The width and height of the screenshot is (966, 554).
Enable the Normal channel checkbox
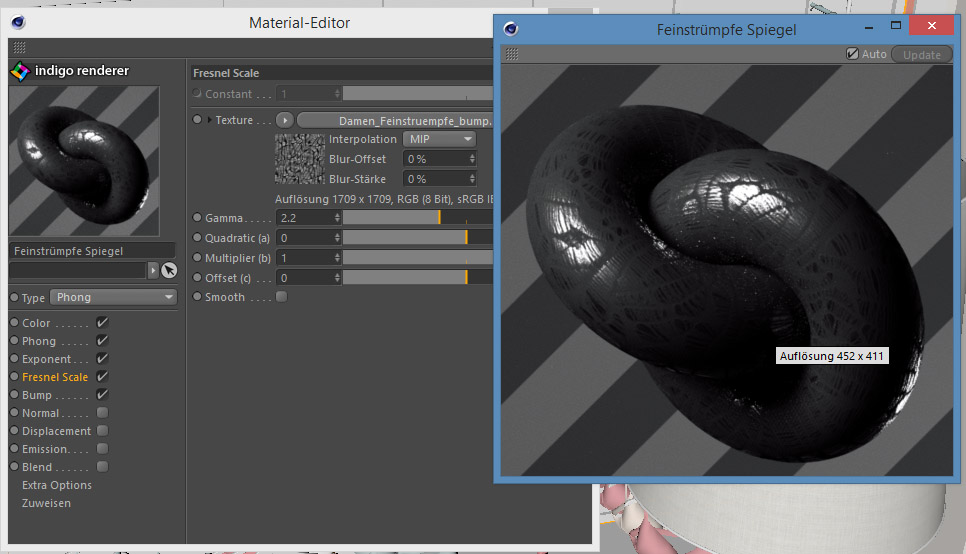tap(102, 413)
